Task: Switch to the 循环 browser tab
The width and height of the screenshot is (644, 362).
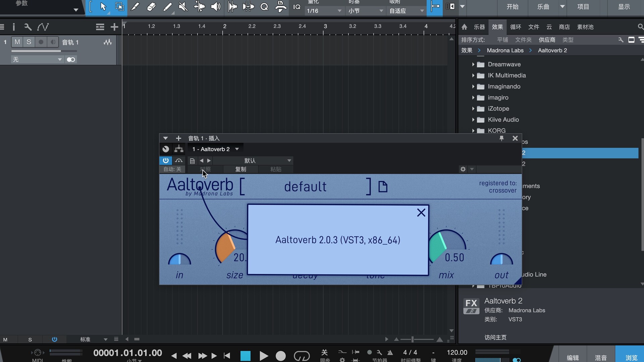Action: tap(516, 27)
